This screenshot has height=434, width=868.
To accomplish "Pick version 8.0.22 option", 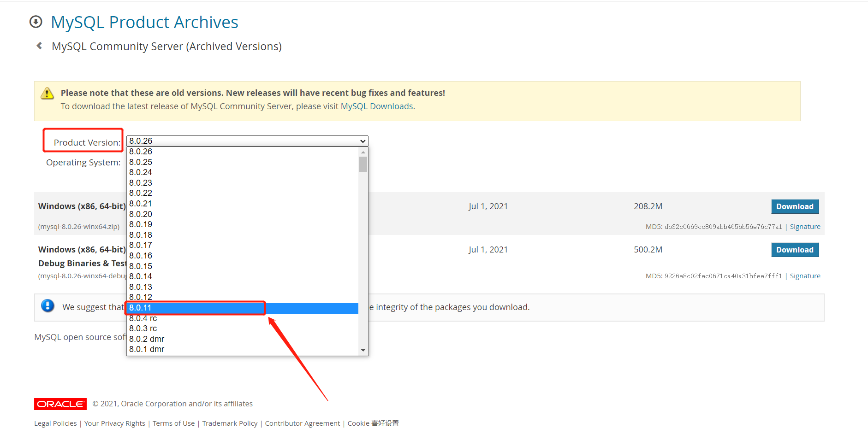I will pos(243,193).
